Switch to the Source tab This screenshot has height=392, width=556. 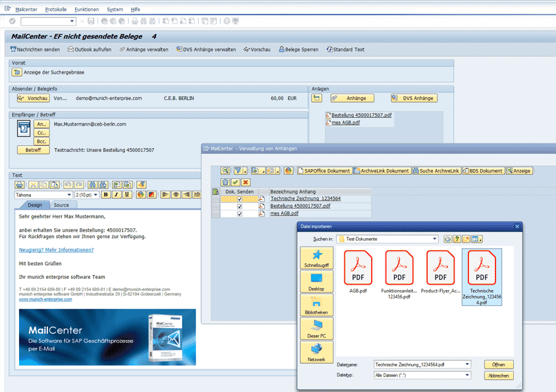61,205
